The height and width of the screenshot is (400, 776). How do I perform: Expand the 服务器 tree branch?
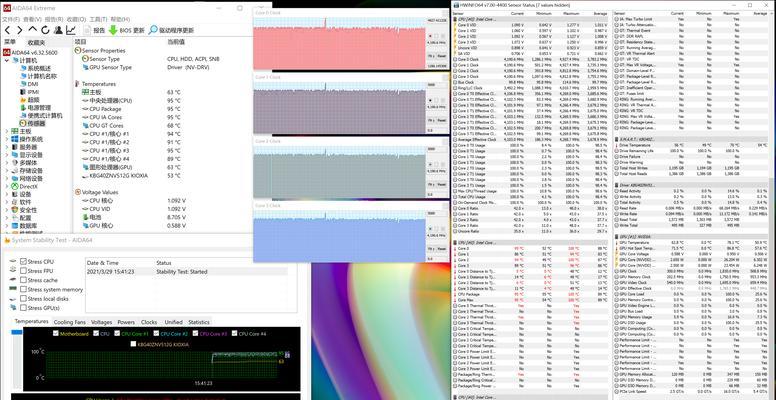click(6, 147)
